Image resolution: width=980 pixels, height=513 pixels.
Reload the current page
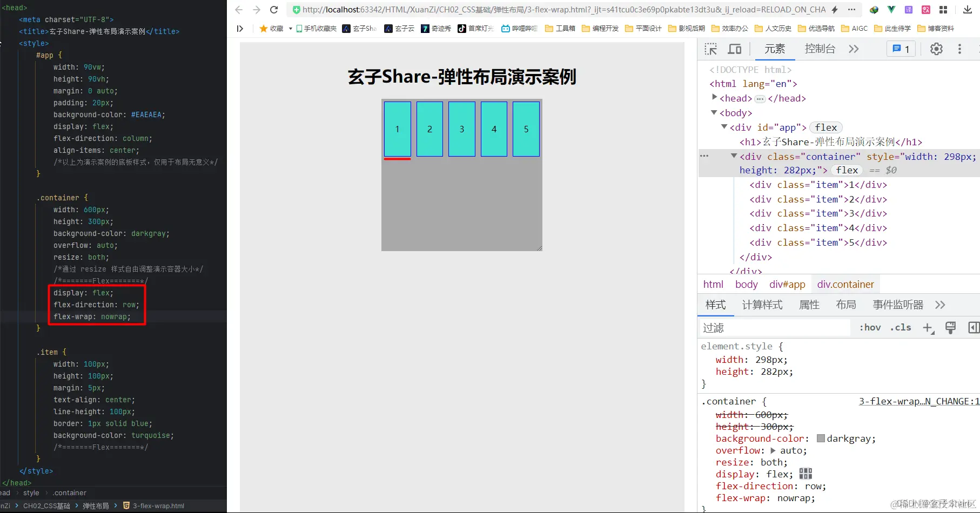pos(274,9)
